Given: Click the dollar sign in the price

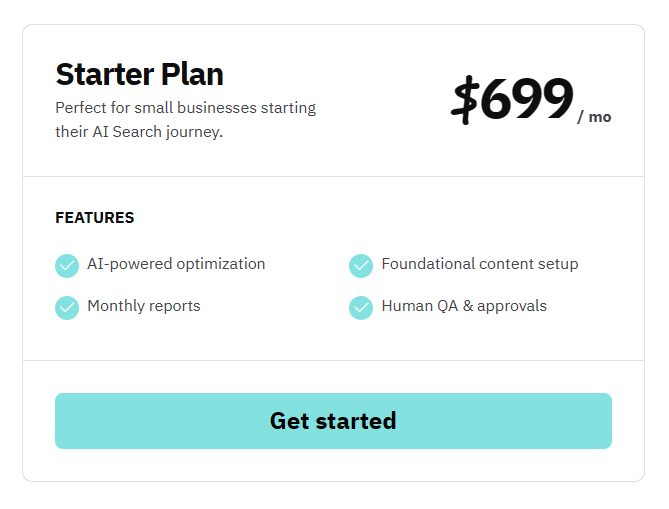Looking at the screenshot, I should 465,100.
